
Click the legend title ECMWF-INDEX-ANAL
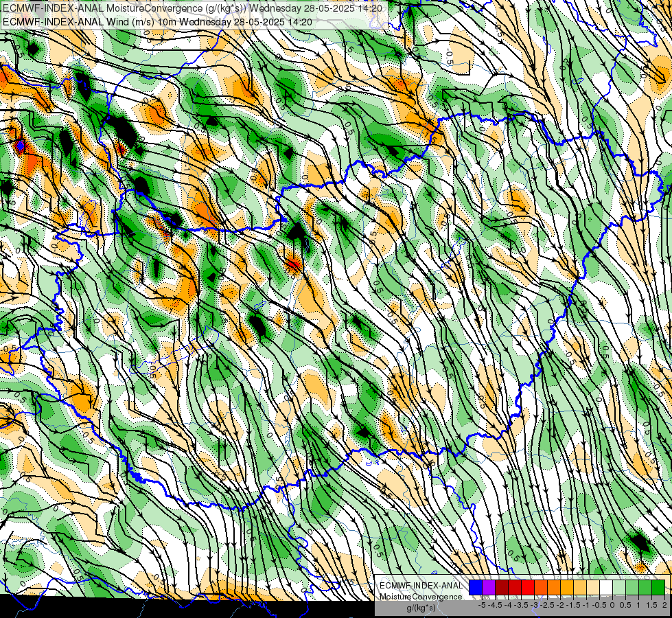pyautogui.click(x=421, y=586)
